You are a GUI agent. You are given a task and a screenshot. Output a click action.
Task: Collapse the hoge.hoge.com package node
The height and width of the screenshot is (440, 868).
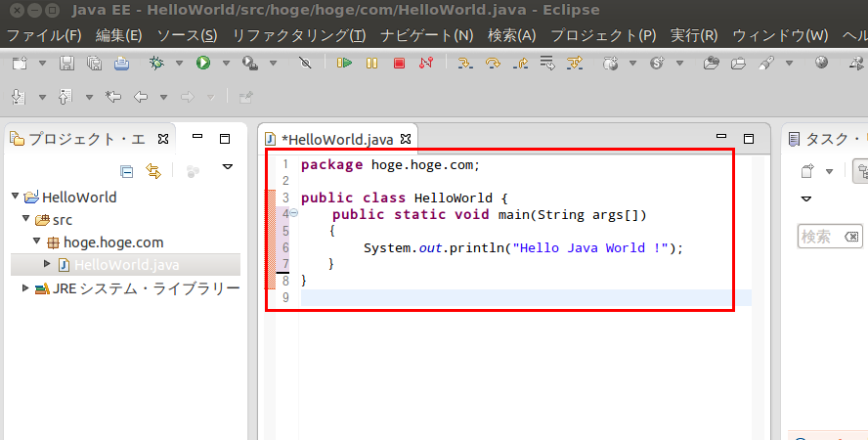(36, 242)
